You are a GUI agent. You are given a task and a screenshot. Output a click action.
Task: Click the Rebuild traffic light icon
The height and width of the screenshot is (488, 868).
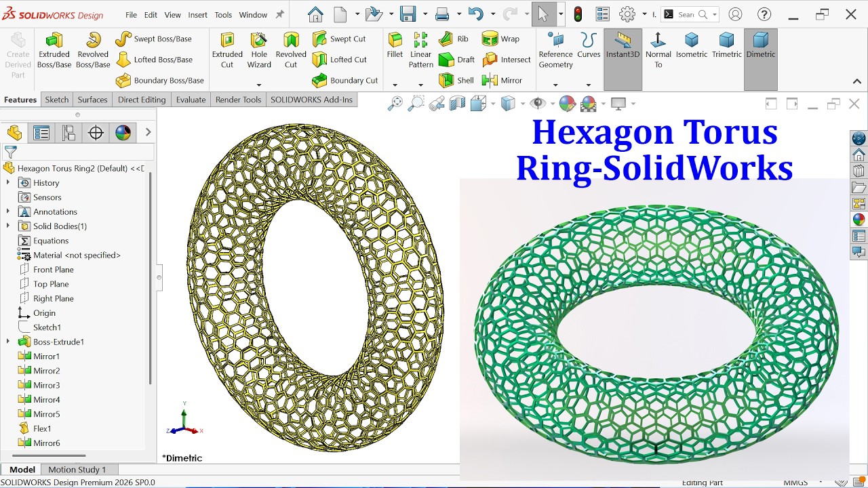point(578,14)
